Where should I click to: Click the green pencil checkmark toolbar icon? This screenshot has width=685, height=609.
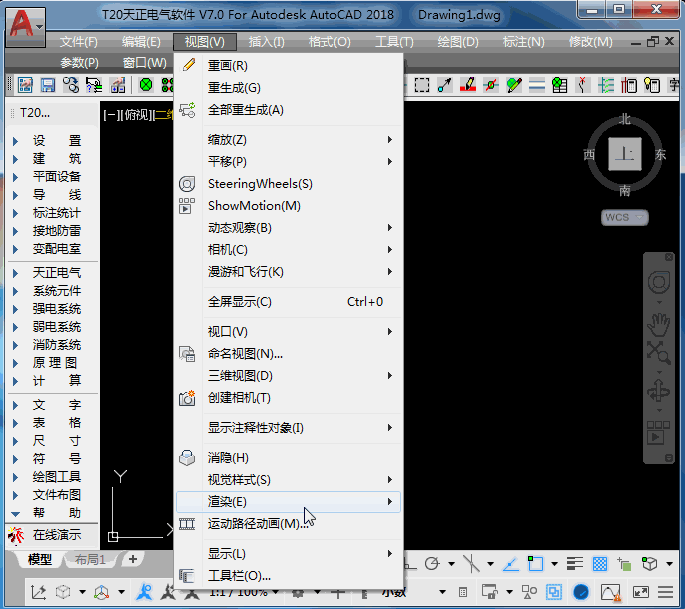tap(514, 85)
